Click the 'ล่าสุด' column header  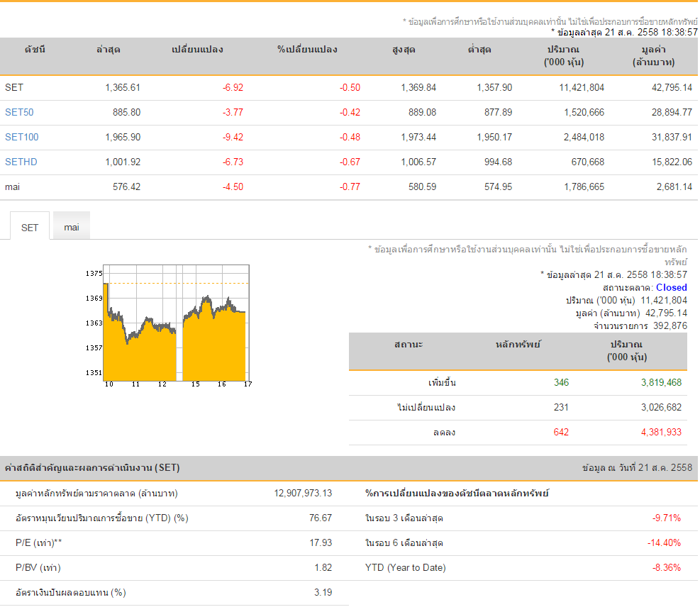(x=109, y=50)
